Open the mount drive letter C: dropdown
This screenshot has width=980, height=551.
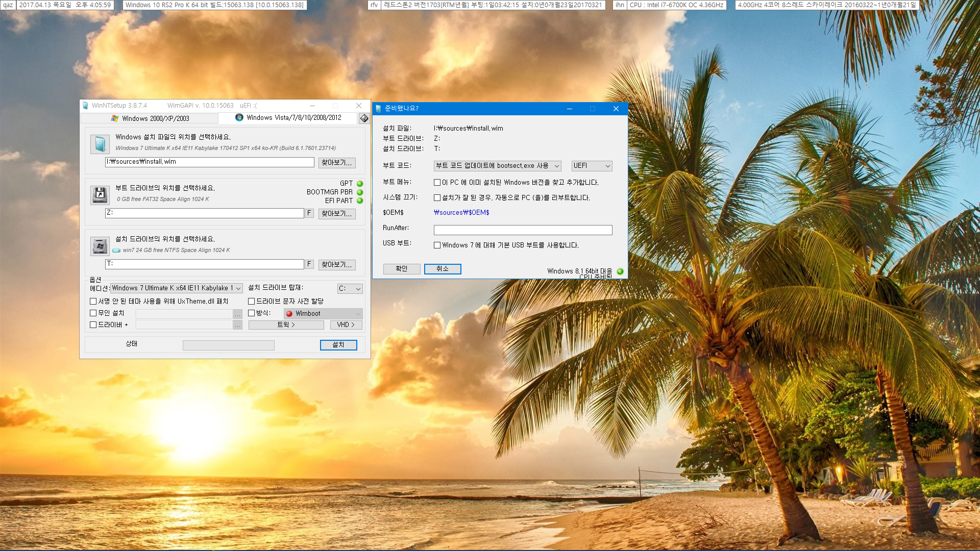point(350,289)
